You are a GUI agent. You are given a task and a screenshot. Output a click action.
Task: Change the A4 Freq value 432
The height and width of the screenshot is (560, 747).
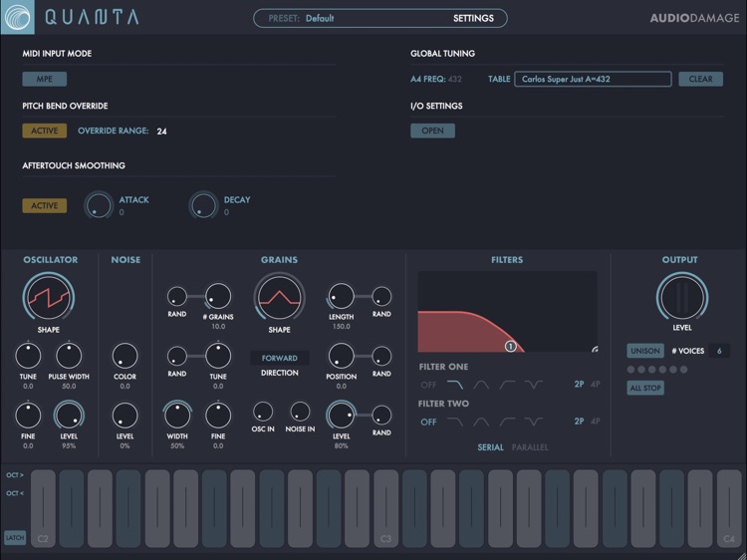455,79
